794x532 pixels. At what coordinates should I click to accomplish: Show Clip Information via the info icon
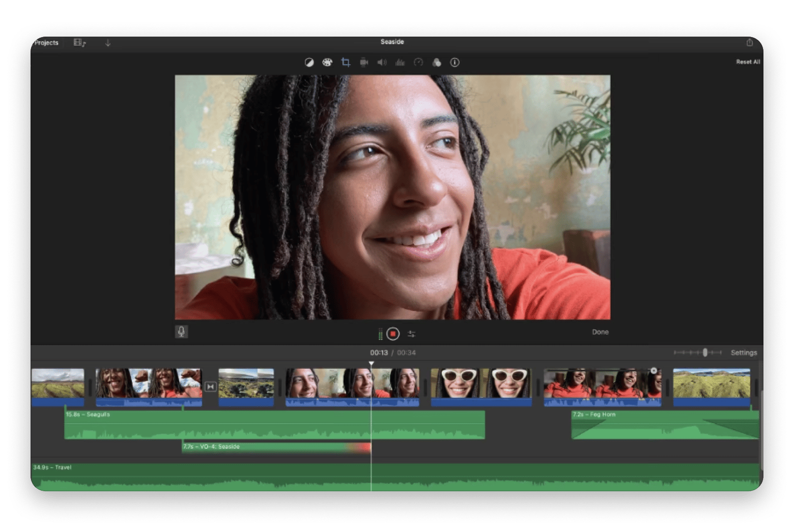coord(455,62)
